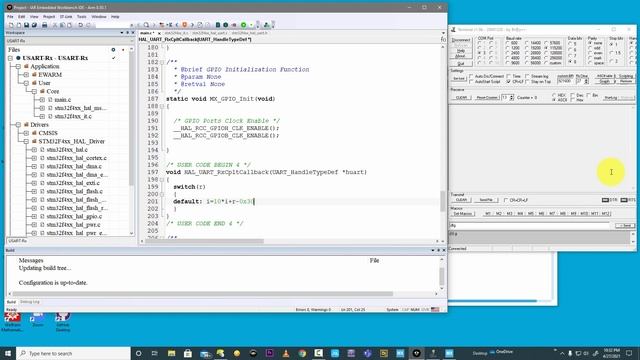Image resolution: width=640 pixels, height=360 pixels.
Task: Collapse the code fold at line 198
Action: 162,180
